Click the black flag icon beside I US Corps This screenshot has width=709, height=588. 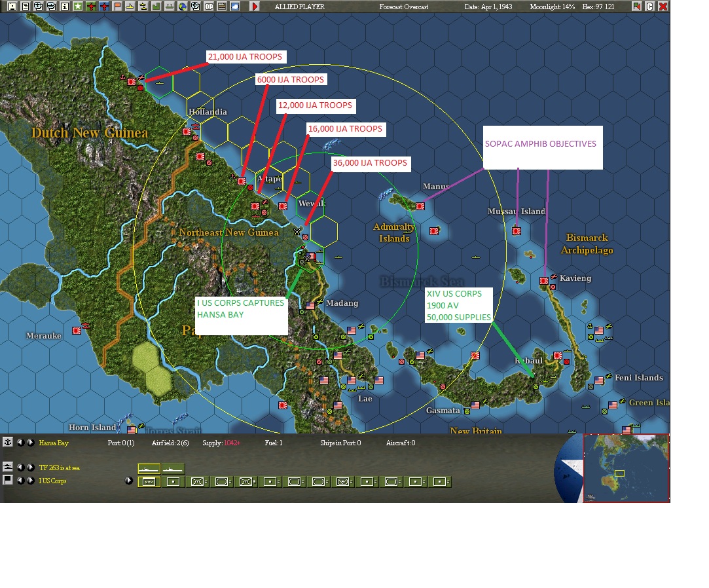tap(8, 479)
